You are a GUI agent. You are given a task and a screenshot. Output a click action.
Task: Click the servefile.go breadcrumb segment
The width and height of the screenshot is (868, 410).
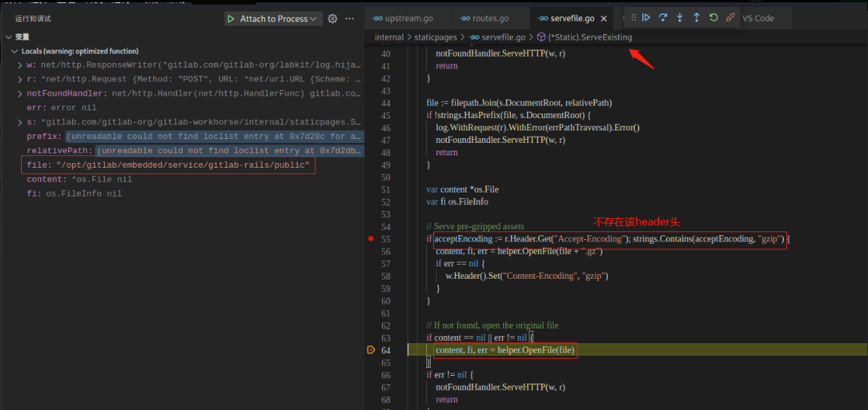[x=504, y=37]
